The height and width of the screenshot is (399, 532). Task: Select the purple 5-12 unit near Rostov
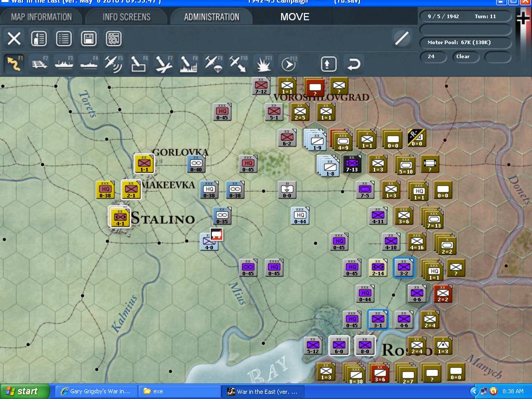313,345
